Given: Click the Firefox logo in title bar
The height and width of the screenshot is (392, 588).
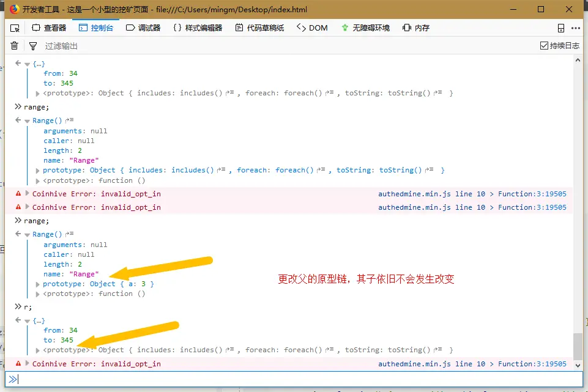Looking at the screenshot, I should 14,9.
